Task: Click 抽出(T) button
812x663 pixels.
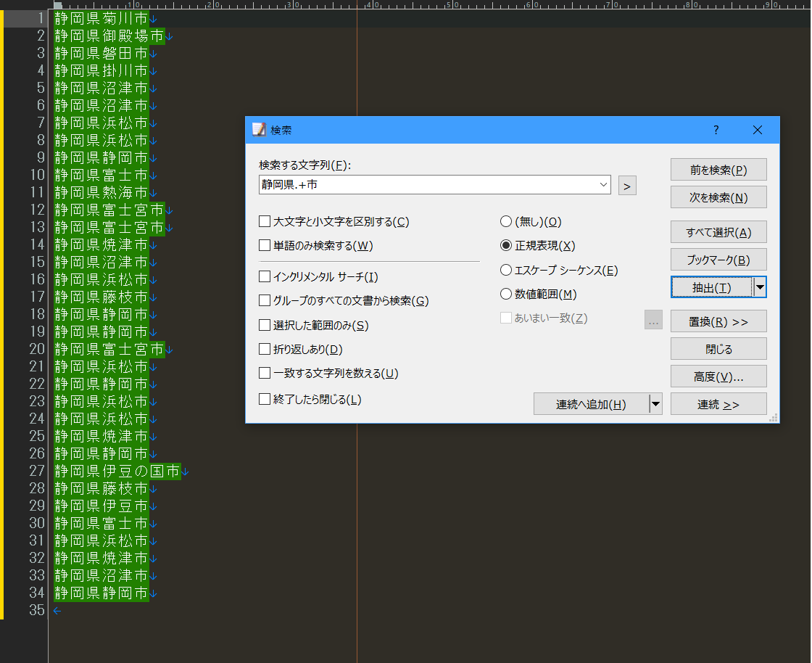Action: pyautogui.click(x=712, y=287)
